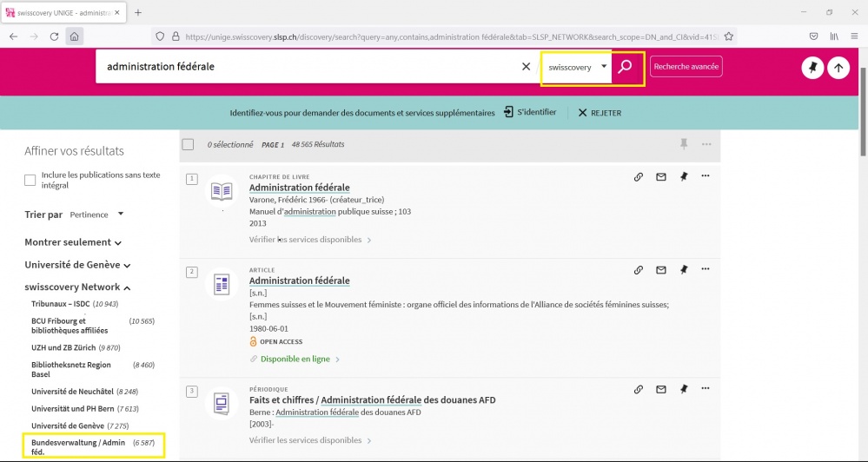Collapse the swisscovery Network facet

(x=77, y=287)
